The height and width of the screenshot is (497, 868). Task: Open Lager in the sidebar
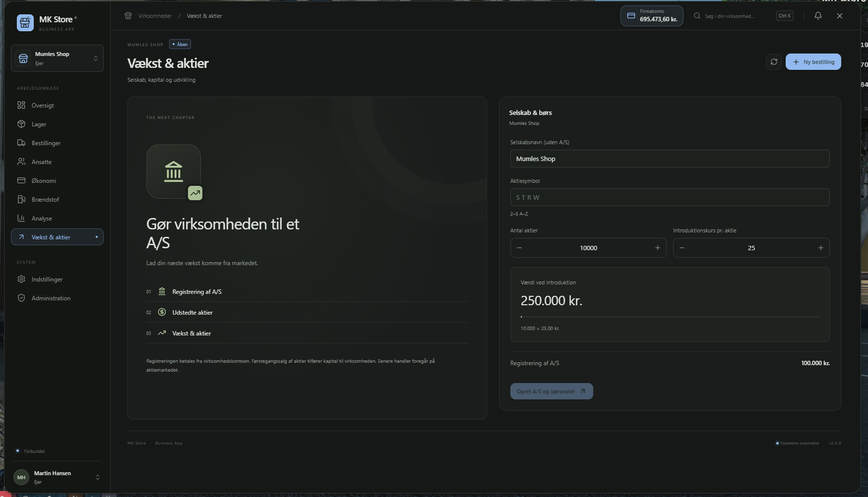[57, 124]
